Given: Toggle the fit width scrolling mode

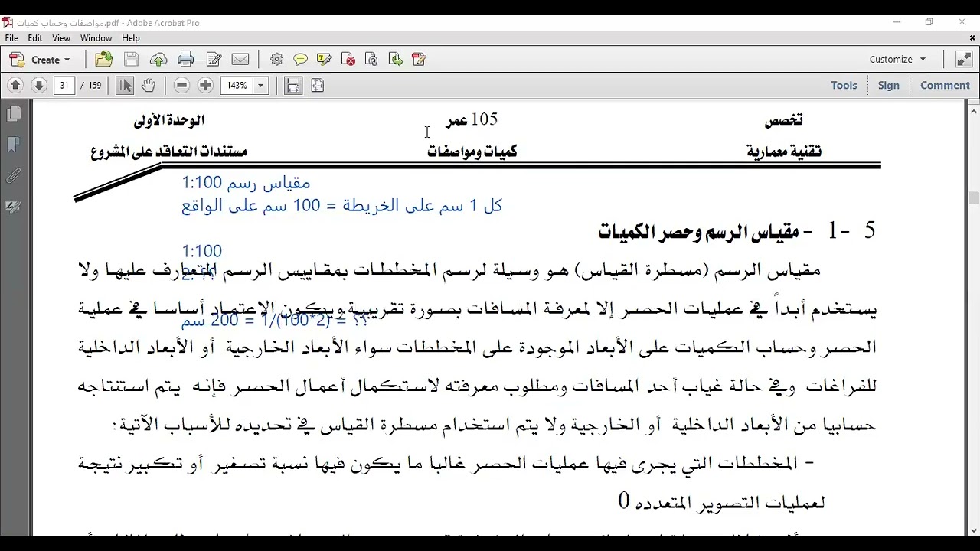Looking at the screenshot, I should (x=293, y=86).
